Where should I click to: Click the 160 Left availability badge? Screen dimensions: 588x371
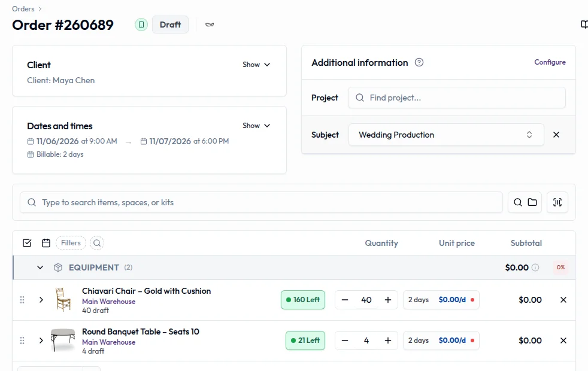point(303,300)
